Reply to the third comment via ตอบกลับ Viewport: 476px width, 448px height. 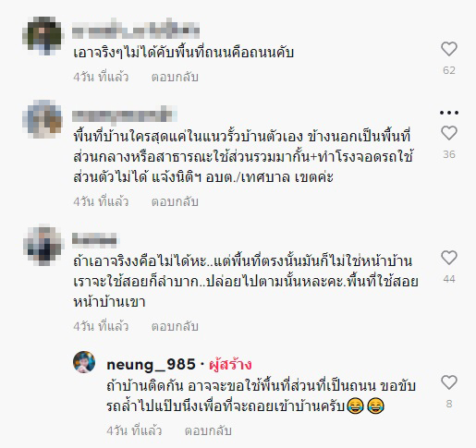pyautogui.click(x=175, y=326)
